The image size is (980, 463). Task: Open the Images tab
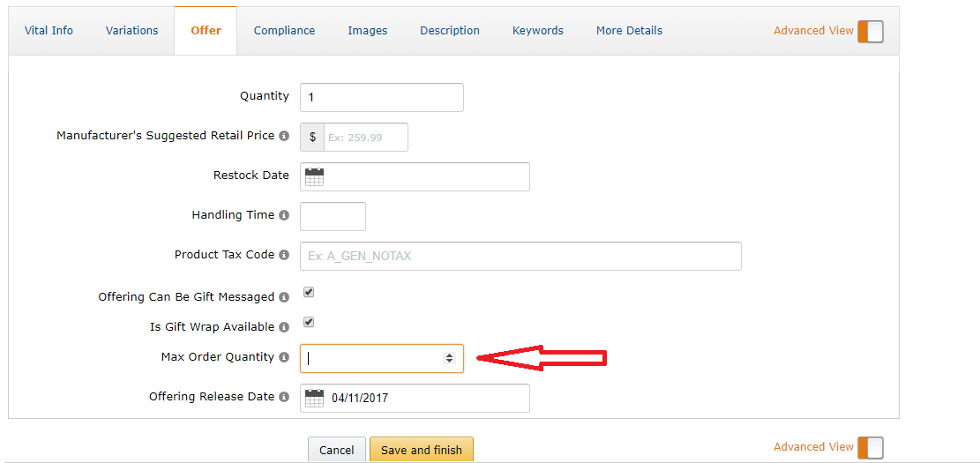pyautogui.click(x=368, y=31)
